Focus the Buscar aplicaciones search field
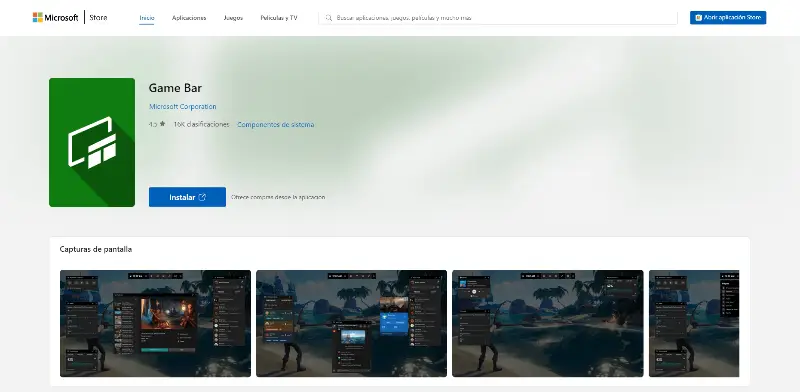 pyautogui.click(x=498, y=17)
